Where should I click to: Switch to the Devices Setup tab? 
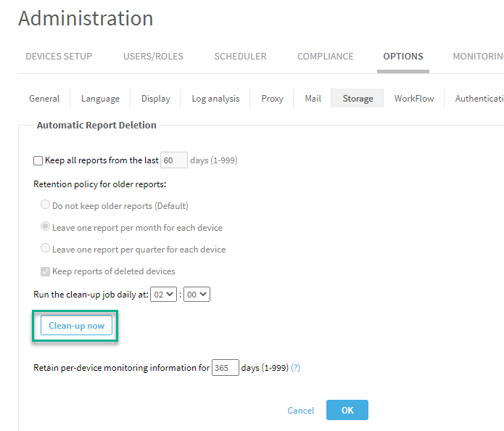[x=59, y=57]
